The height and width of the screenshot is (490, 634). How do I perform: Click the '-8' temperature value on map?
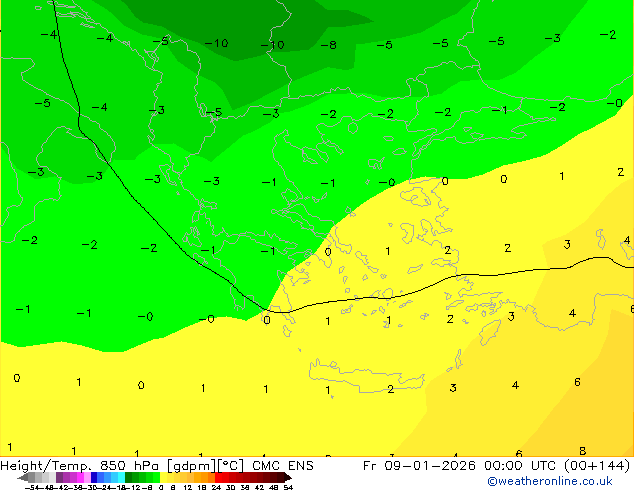(x=329, y=44)
